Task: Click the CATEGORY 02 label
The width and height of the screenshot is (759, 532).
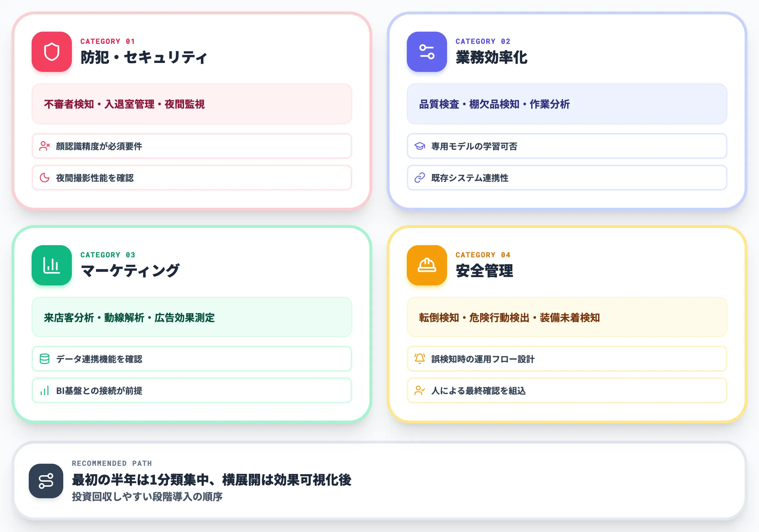Action: coord(483,41)
